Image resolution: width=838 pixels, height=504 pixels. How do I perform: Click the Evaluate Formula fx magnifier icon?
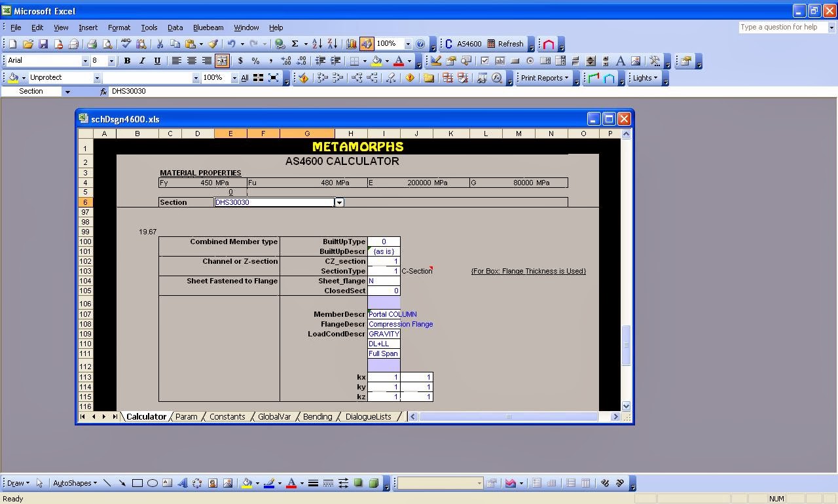(497, 78)
